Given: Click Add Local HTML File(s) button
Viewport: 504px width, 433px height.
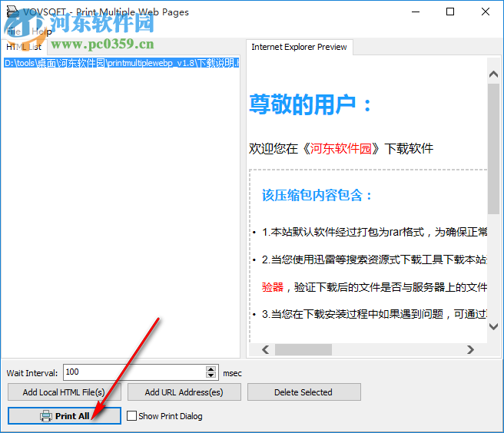Looking at the screenshot, I should click(65, 392).
